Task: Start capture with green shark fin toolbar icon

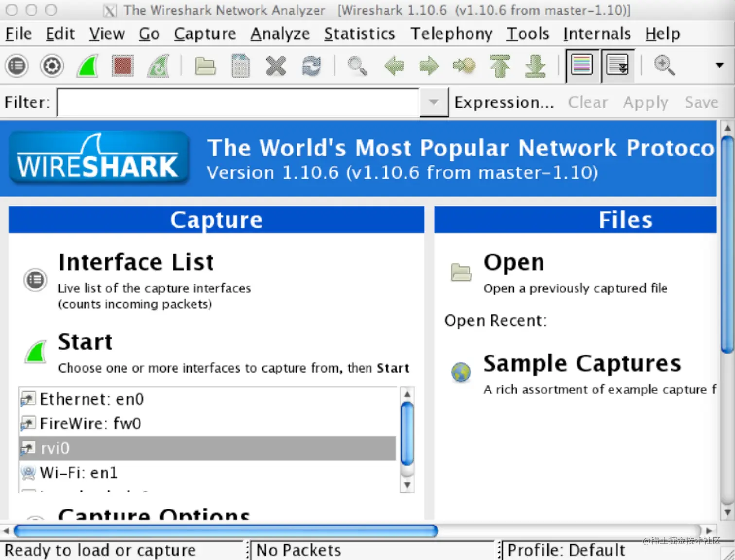Action: pos(88,66)
